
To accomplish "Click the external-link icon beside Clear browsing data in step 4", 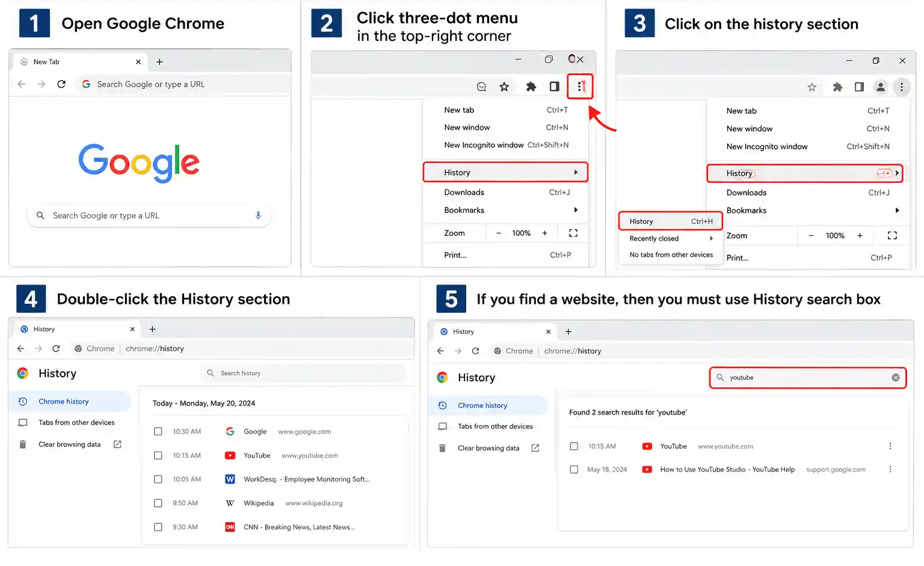I will coord(117,444).
